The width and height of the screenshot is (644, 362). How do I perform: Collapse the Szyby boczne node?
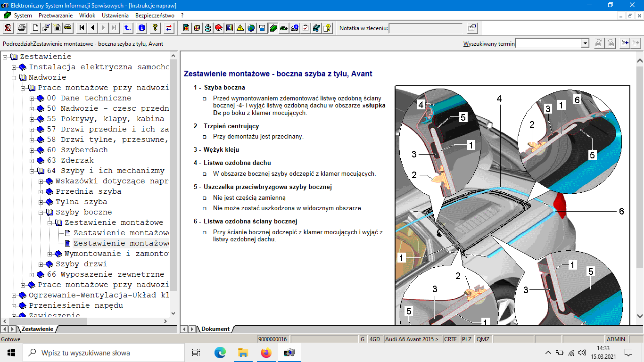pos(41,213)
